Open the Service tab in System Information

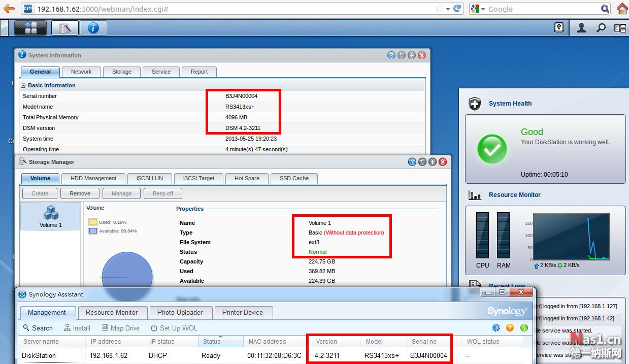pos(161,72)
